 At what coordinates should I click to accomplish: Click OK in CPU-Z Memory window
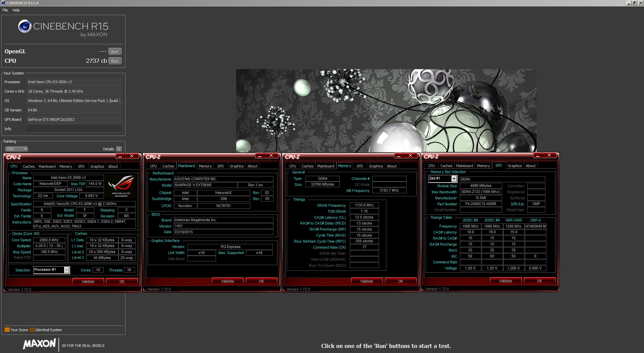click(x=401, y=281)
